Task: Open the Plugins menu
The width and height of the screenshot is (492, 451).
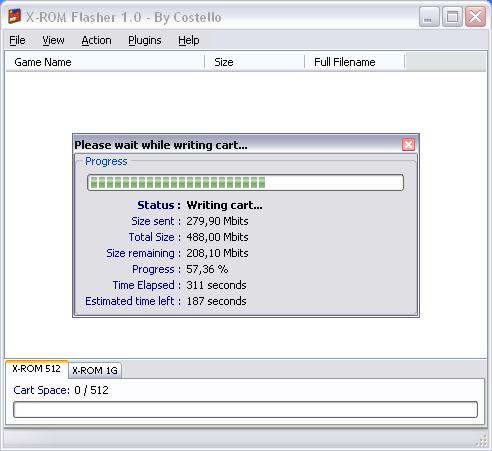Action: (145, 40)
